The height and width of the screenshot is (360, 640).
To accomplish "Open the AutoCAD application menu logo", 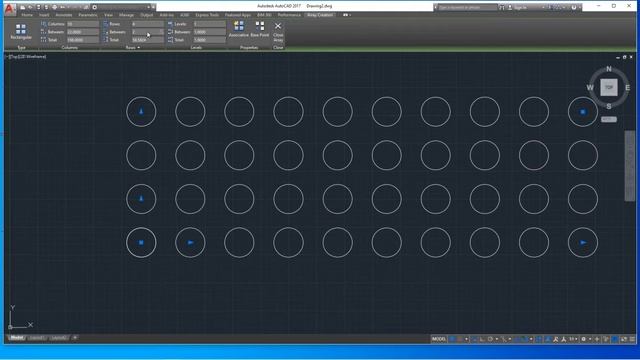I will (x=9, y=9).
